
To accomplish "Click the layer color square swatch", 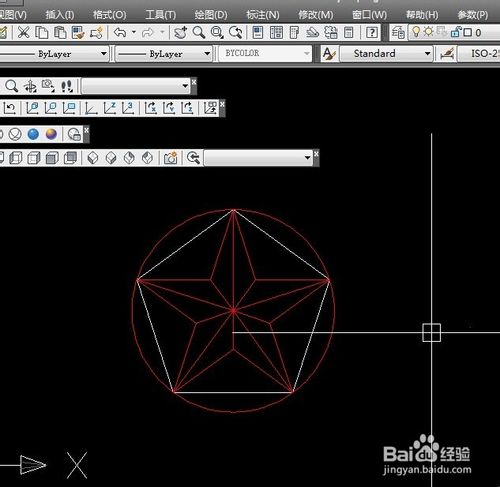I will click(x=468, y=32).
